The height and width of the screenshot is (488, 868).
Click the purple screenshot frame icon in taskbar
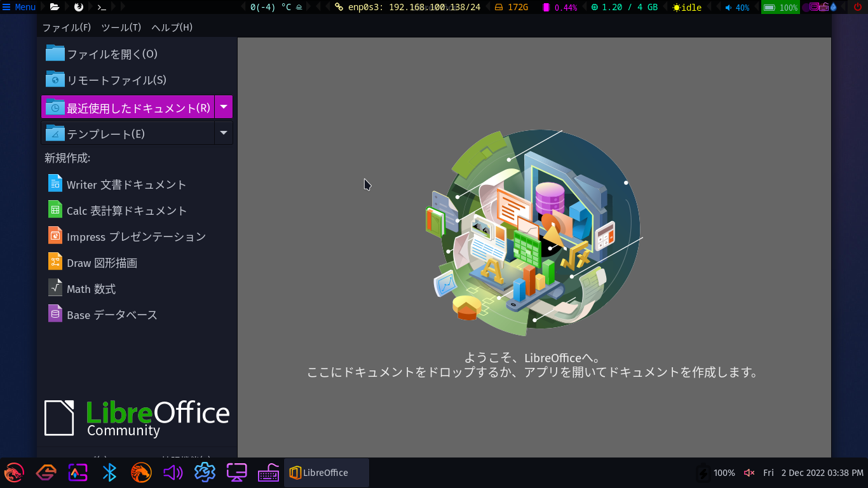[78, 473]
